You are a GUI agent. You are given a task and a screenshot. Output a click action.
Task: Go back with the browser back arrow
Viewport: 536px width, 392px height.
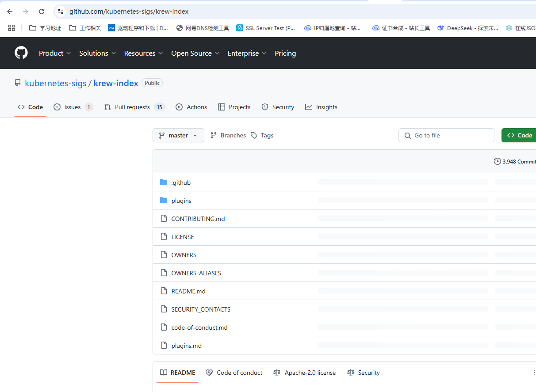[x=10, y=11]
